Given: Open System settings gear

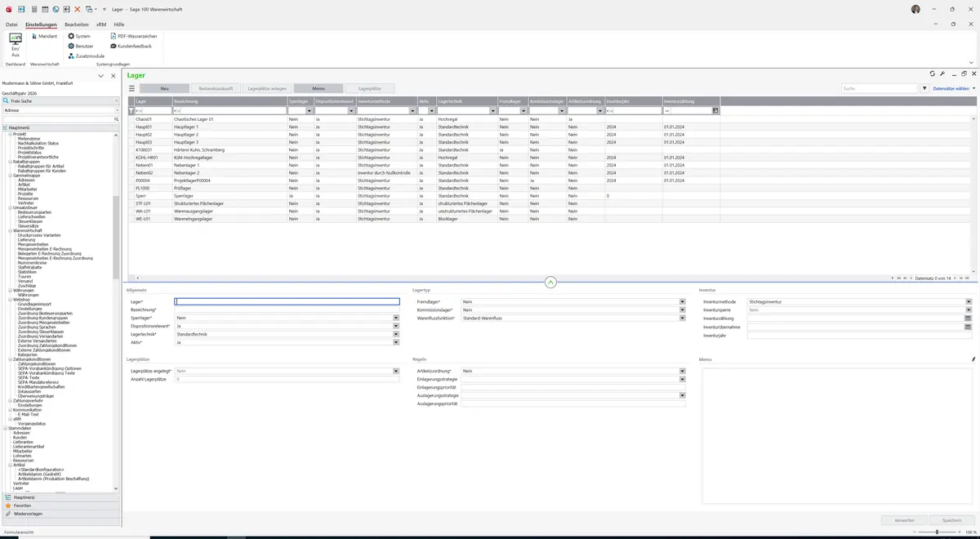Looking at the screenshot, I should 79,37.
